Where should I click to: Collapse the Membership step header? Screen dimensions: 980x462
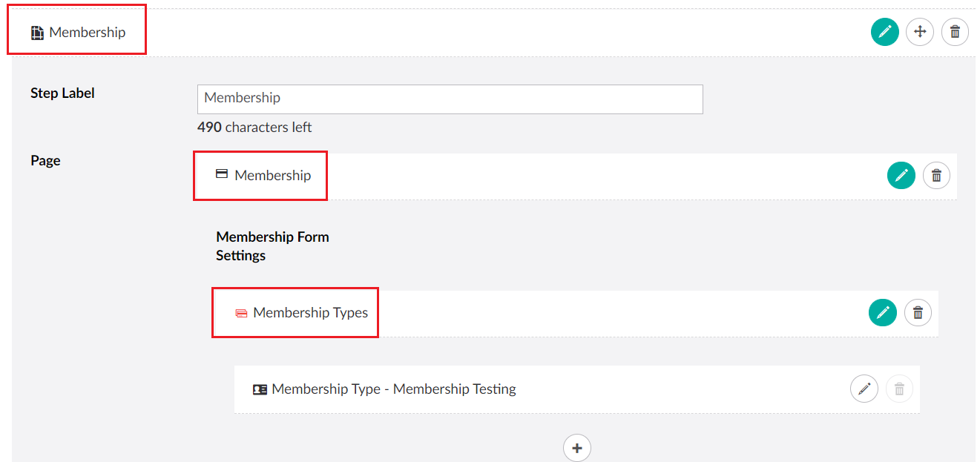click(88, 33)
